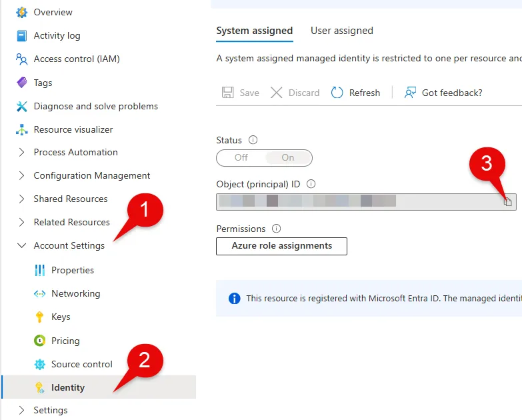522x420 pixels.
Task: Switch to the User assigned tab
Action: point(341,31)
